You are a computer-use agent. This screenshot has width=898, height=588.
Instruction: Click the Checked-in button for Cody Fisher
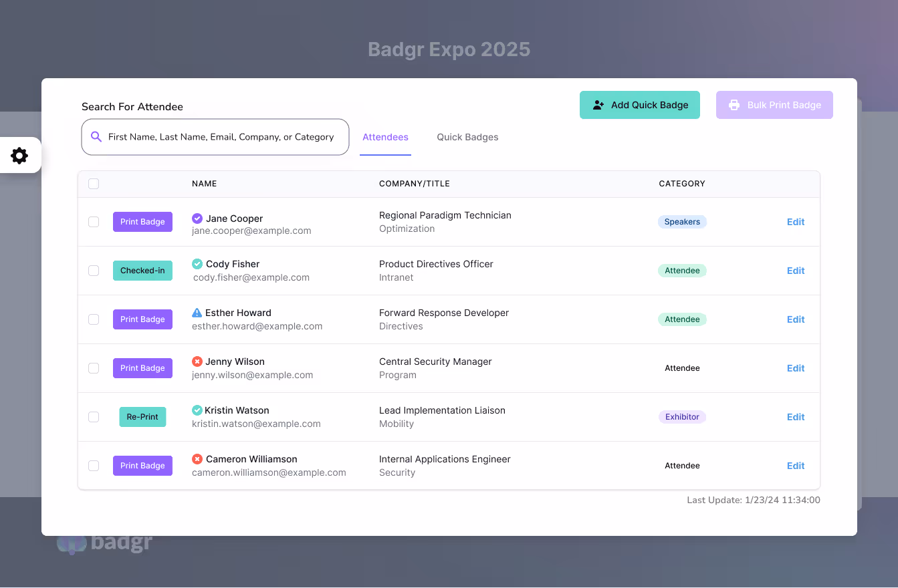142,271
